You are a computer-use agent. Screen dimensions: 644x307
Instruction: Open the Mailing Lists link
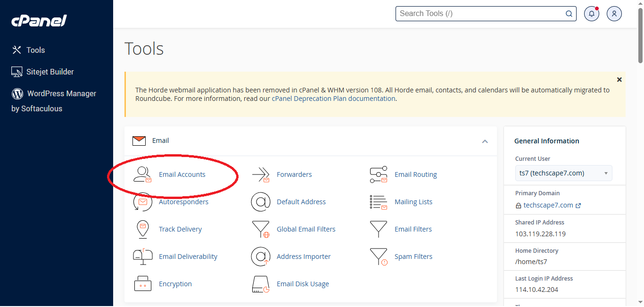[x=413, y=202]
